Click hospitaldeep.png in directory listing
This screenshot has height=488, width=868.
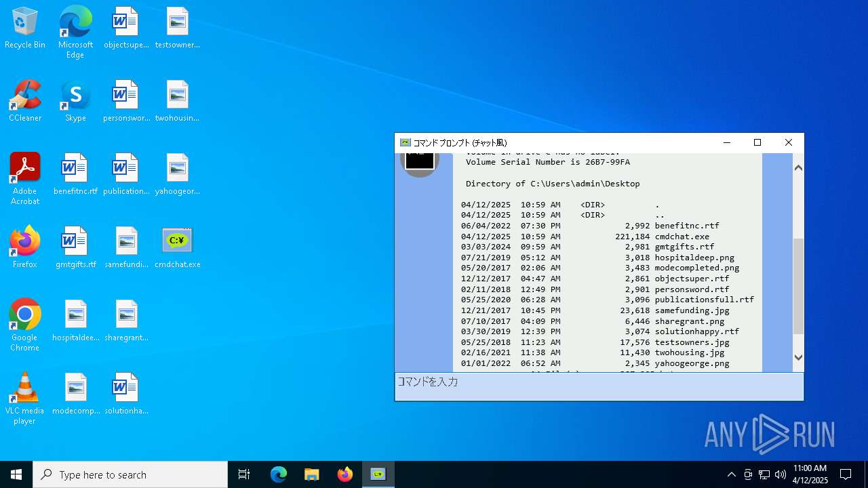pyautogui.click(x=694, y=258)
